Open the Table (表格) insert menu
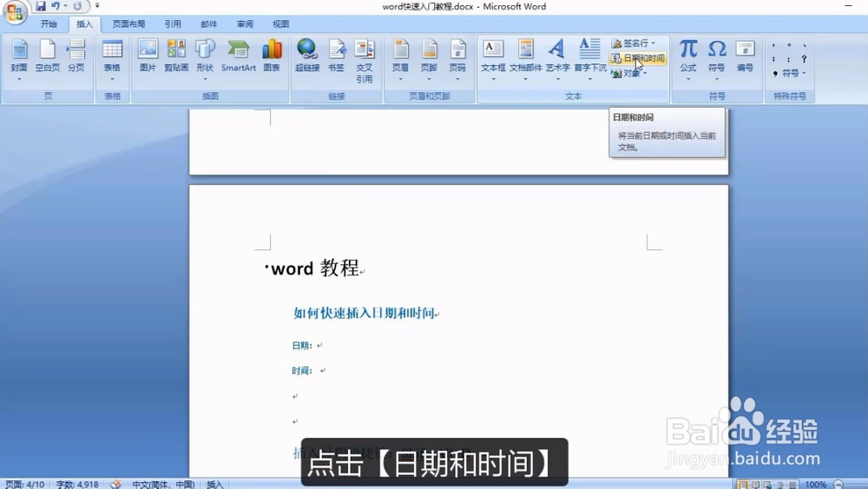868x489 pixels. click(x=112, y=60)
